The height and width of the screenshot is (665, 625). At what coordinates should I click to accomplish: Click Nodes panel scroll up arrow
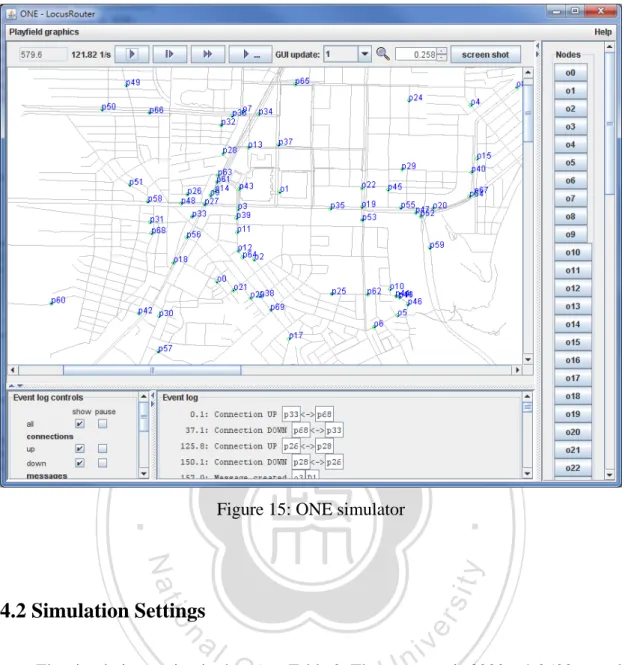[609, 47]
